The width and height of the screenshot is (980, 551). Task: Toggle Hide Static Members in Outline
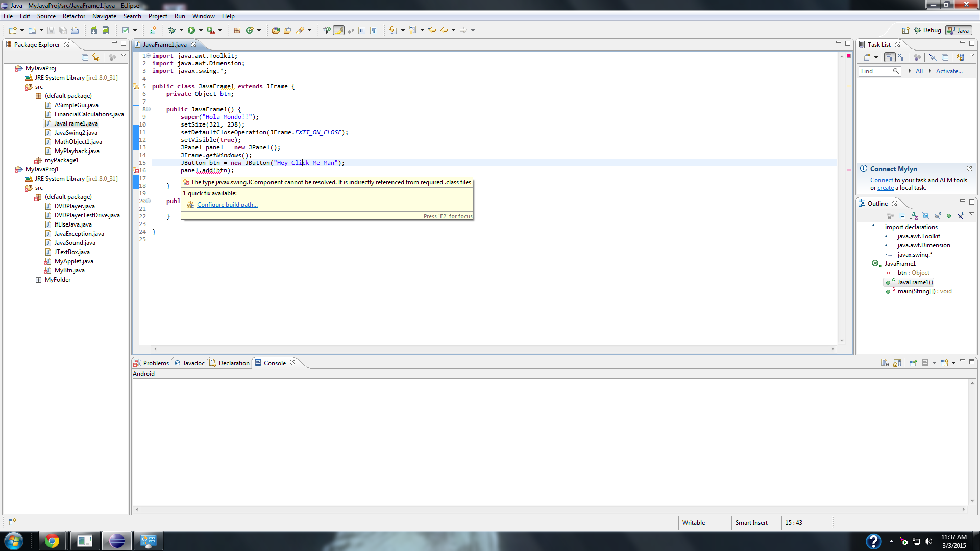(x=937, y=216)
